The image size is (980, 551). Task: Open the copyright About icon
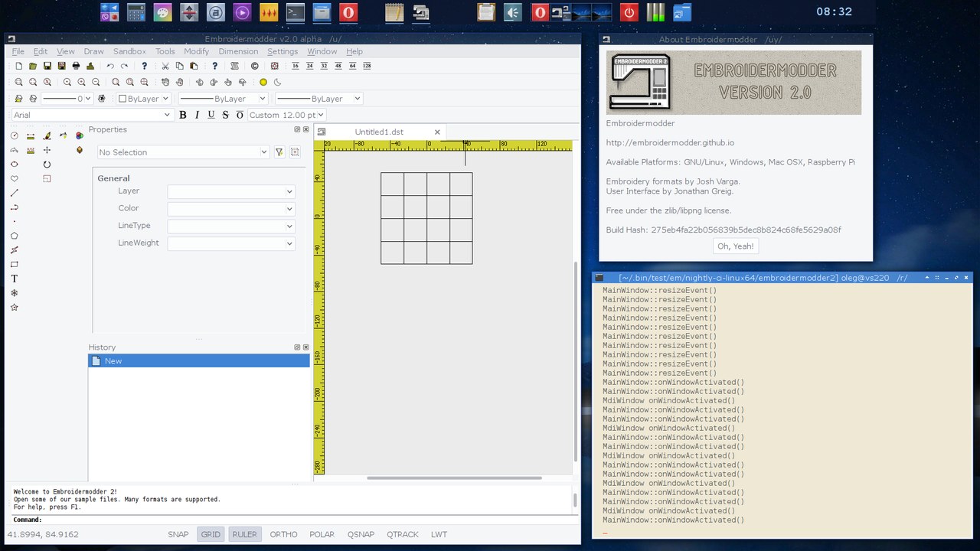tap(255, 67)
